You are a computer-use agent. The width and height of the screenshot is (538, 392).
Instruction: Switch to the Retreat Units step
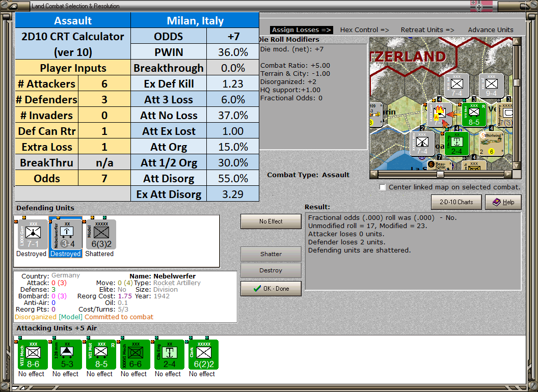pos(427,30)
